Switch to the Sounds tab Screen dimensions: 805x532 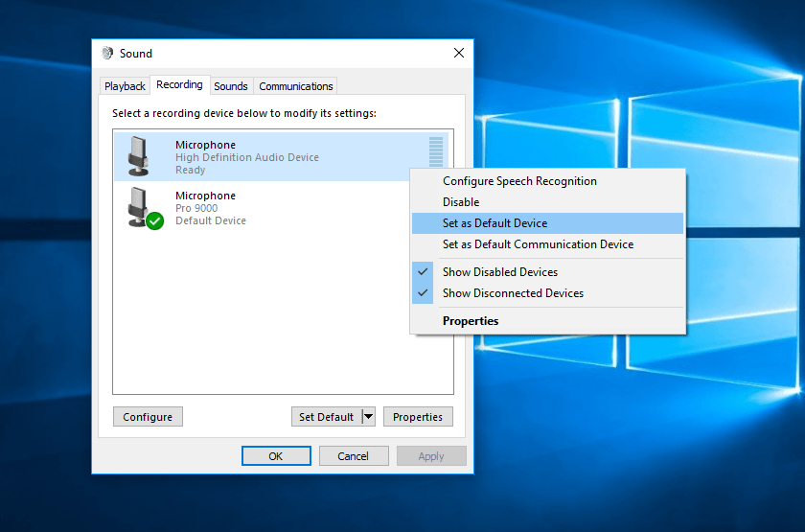pyautogui.click(x=231, y=86)
